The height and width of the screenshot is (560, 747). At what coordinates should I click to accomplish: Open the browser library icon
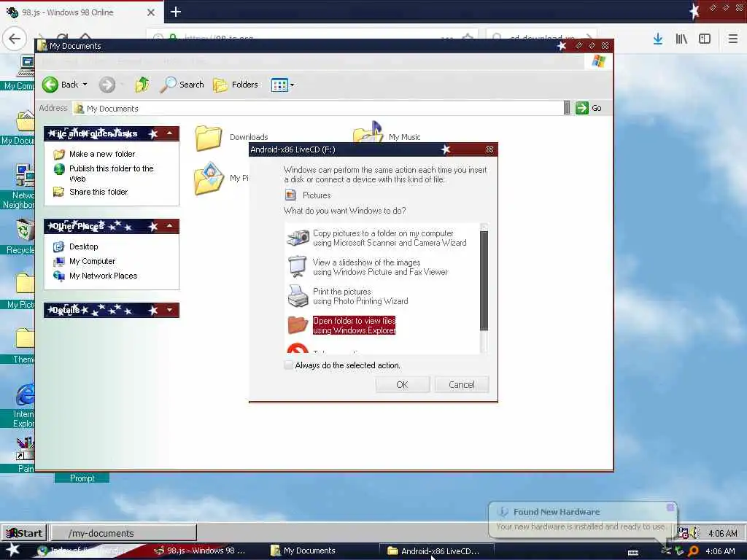pyautogui.click(x=681, y=39)
